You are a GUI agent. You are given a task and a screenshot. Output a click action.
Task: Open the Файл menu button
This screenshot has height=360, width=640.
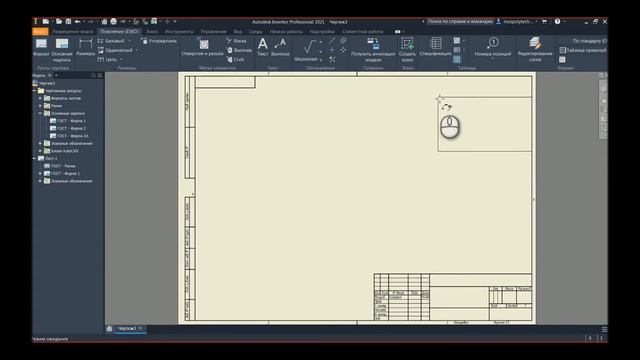click(40, 31)
